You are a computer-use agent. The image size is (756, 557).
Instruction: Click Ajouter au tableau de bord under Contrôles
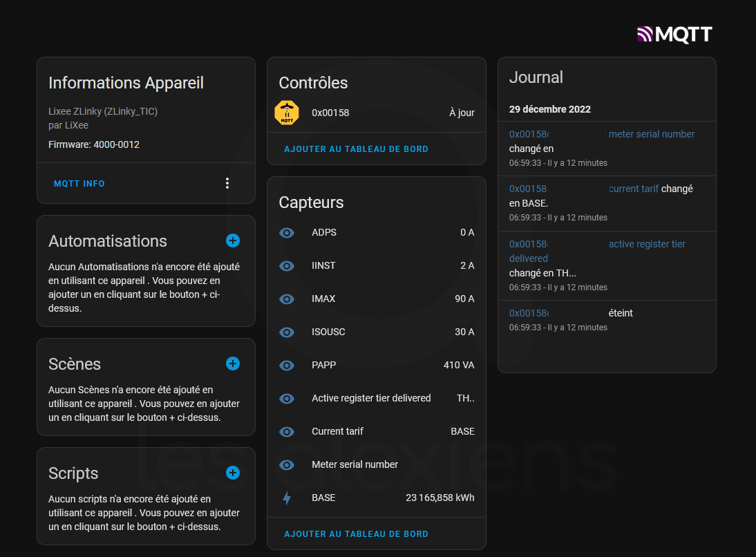pos(357,149)
